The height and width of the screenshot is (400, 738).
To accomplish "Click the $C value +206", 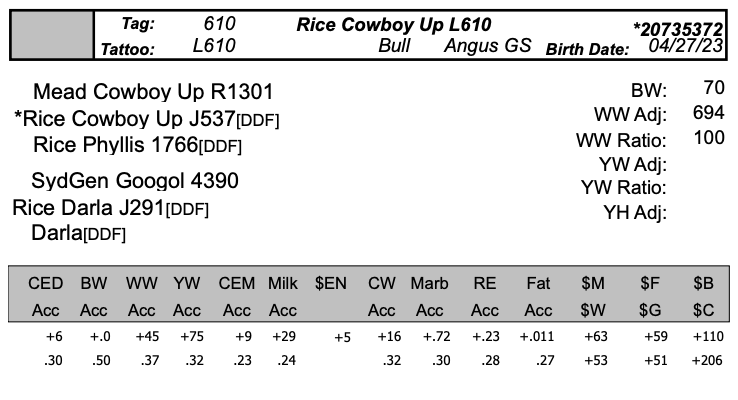I will tap(707, 360).
